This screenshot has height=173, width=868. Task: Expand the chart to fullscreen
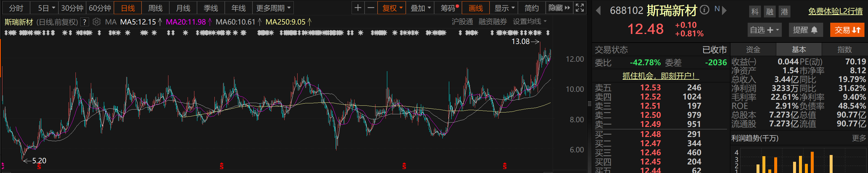[x=580, y=8]
